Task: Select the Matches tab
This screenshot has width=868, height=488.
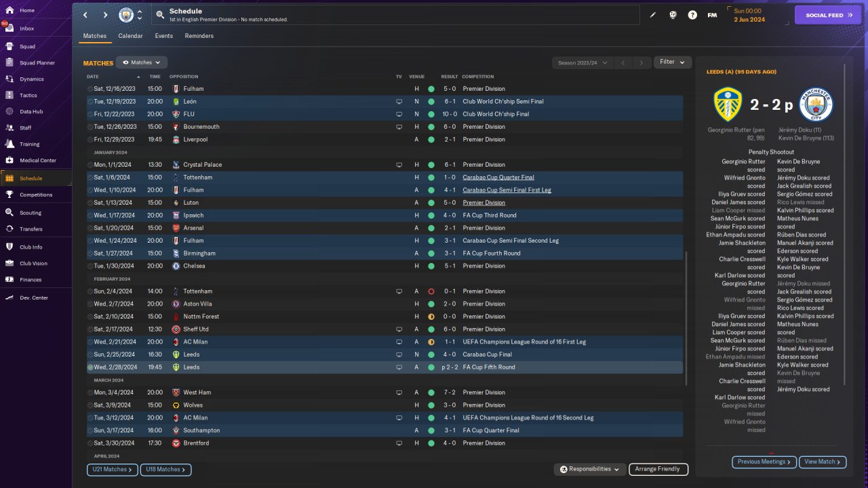Action: [95, 36]
